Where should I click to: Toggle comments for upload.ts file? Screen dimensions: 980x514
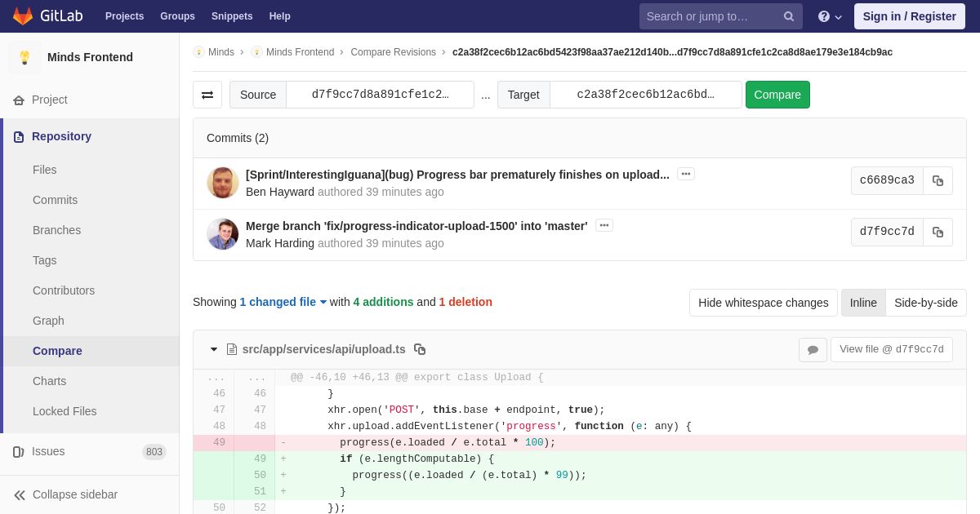(x=813, y=350)
